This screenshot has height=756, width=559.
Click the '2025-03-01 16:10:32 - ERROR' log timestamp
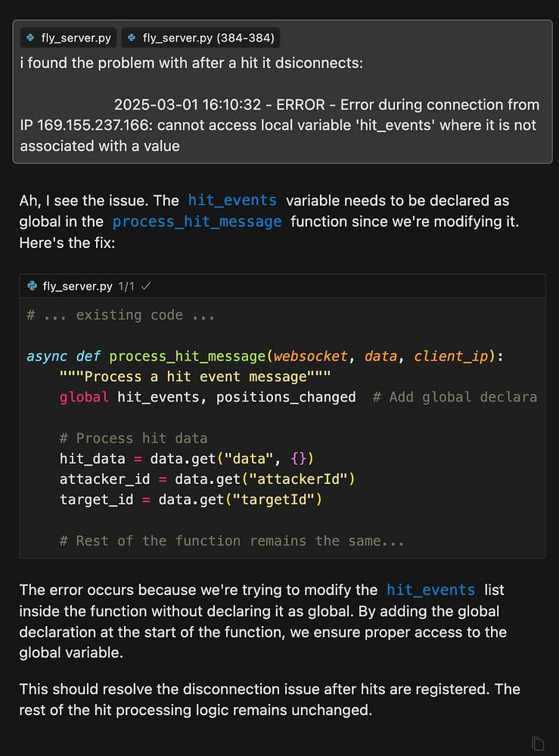(x=219, y=104)
